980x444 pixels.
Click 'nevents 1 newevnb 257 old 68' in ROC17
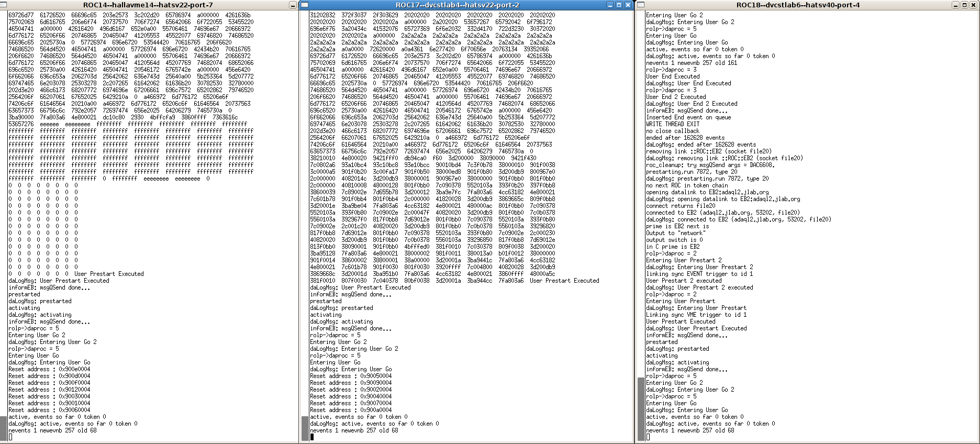[354, 430]
